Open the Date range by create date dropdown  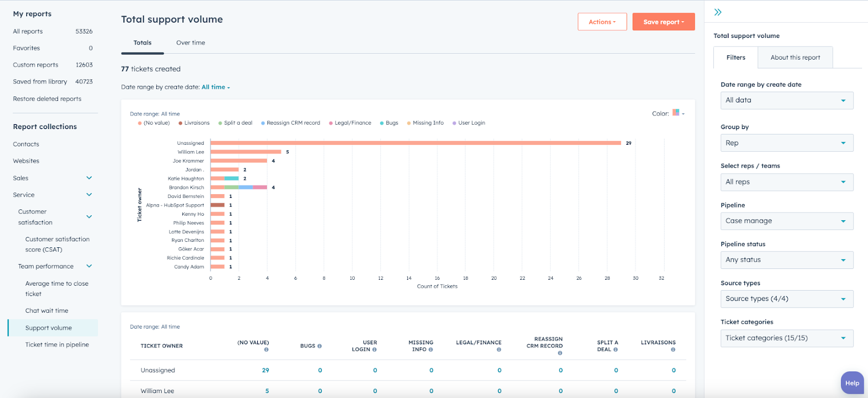pos(787,100)
